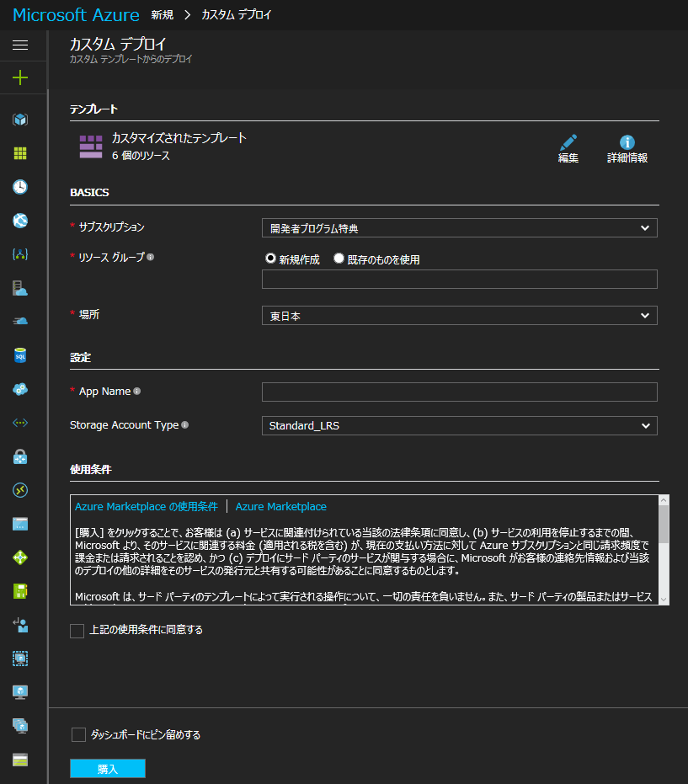688x784 pixels.
Task: Open Load balancers green diamond icon
Action: [x=20, y=557]
